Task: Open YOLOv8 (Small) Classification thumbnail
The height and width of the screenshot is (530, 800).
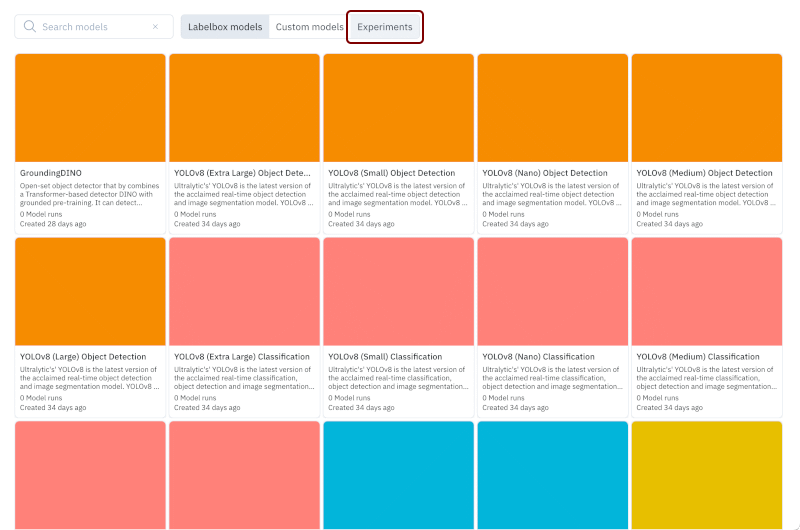Action: (398, 292)
